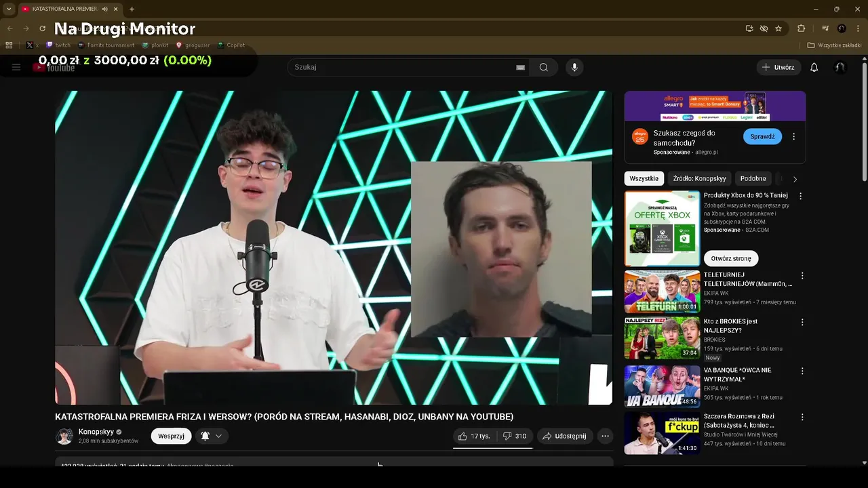Select the Podobne filter chip

click(753, 178)
